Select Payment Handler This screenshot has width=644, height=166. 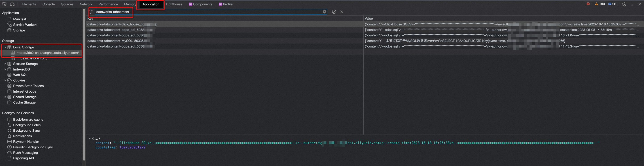[x=26, y=141]
